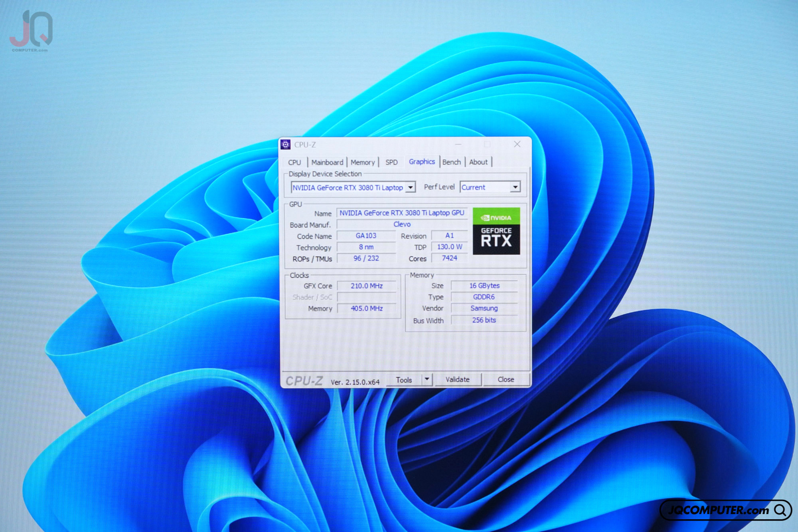
Task: Click the GPU Name field value
Action: tap(402, 213)
